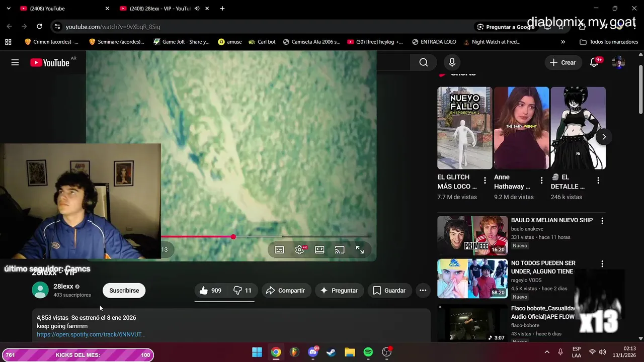Switch to the (2408) YouTube tab
This screenshot has width=644, height=362.
point(64,9)
